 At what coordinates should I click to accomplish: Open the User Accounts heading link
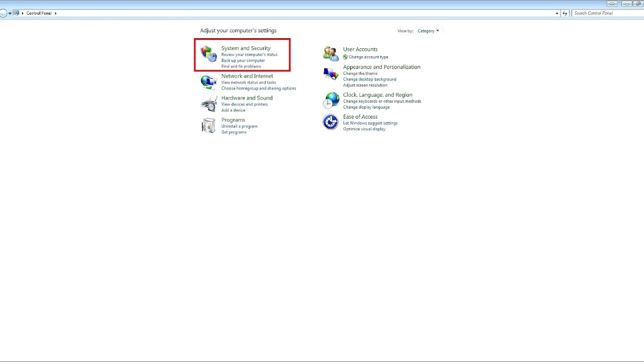pyautogui.click(x=360, y=49)
